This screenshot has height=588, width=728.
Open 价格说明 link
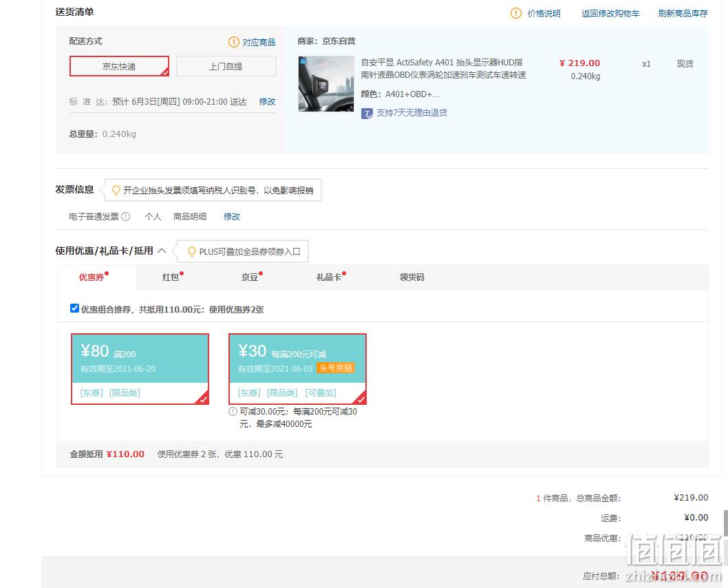[544, 14]
